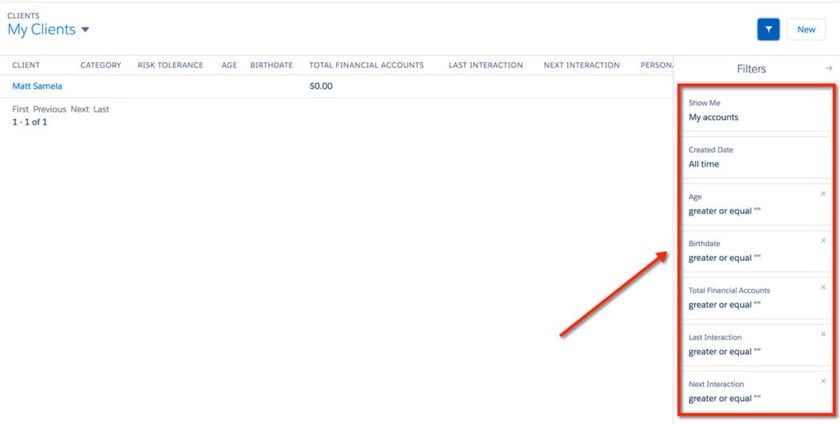Viewport: 840px width, 424px height.
Task: Toggle the filter panel funnel icon
Action: [768, 29]
